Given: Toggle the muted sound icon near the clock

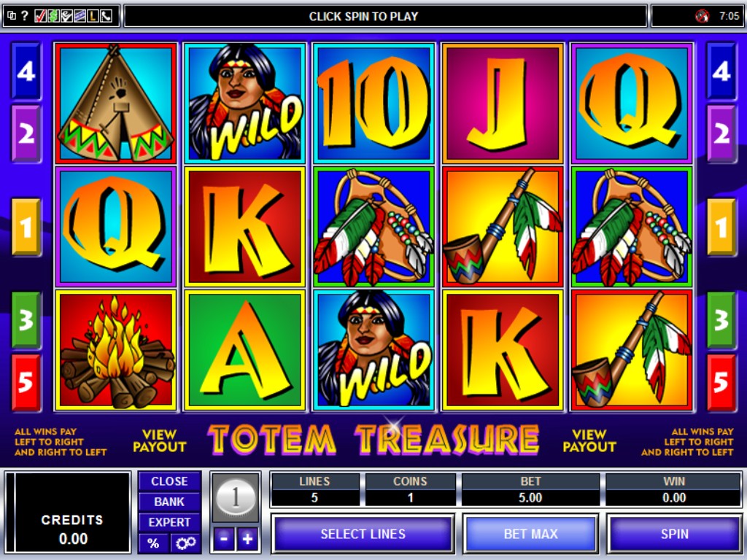Looking at the screenshot, I should pyautogui.click(x=702, y=16).
